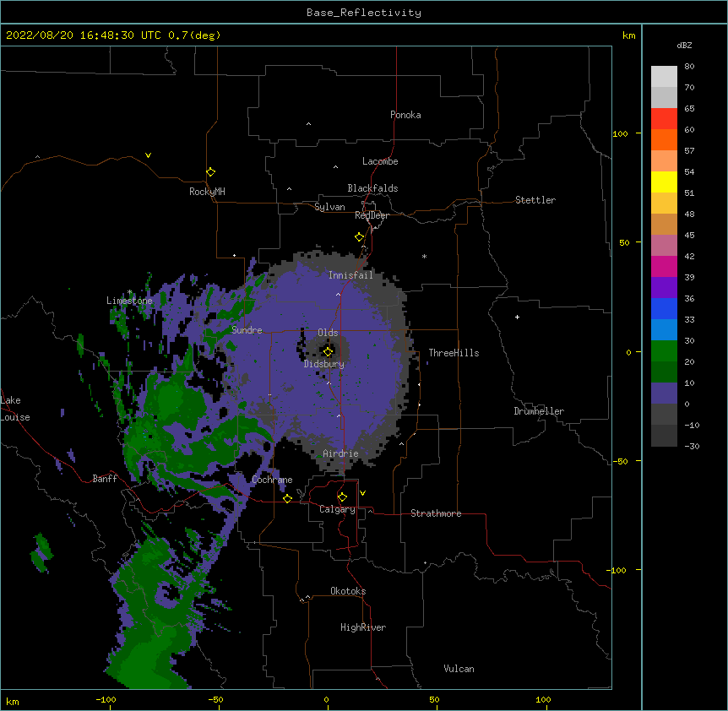Click the light gray swatch below 80 dBZ
728x711 pixels.
664,77
